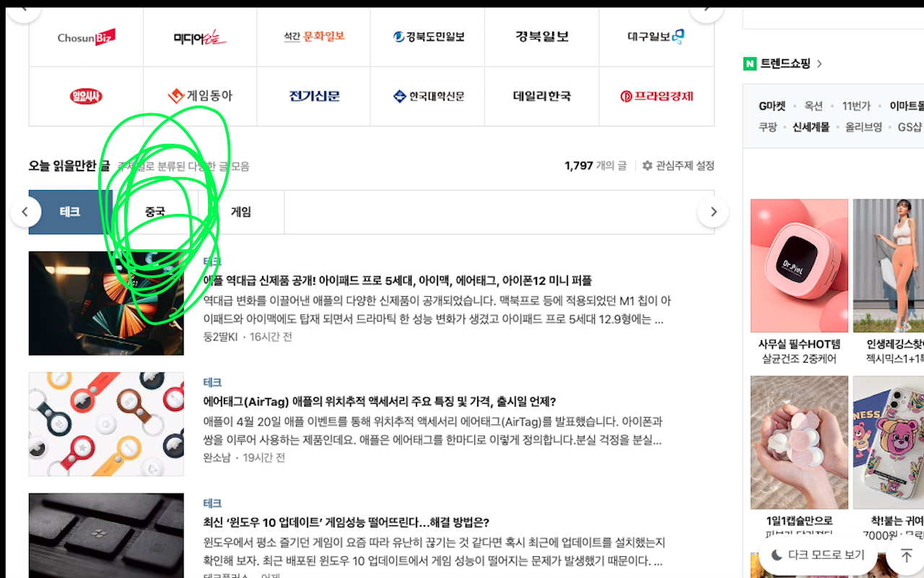Open the 대구일보 logo
The width and height of the screenshot is (924, 578).
point(655,36)
